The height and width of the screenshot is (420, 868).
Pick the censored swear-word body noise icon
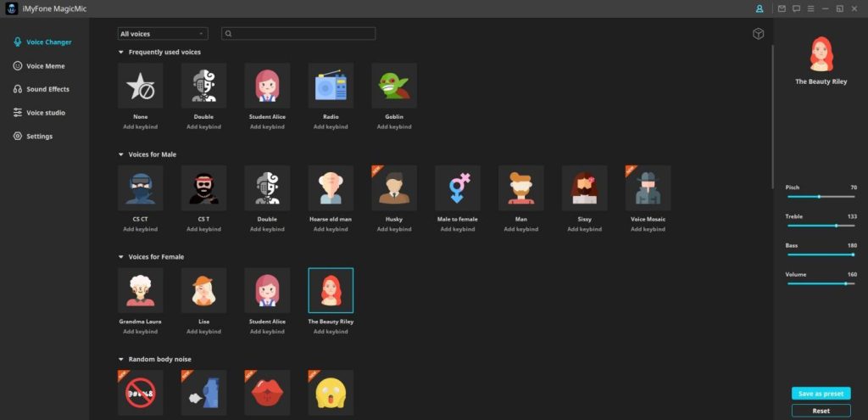(140, 393)
